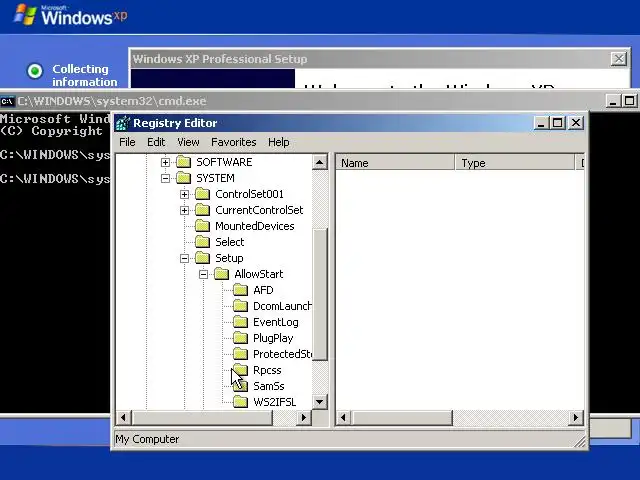Click the values pane scroll left arrow

(343, 418)
